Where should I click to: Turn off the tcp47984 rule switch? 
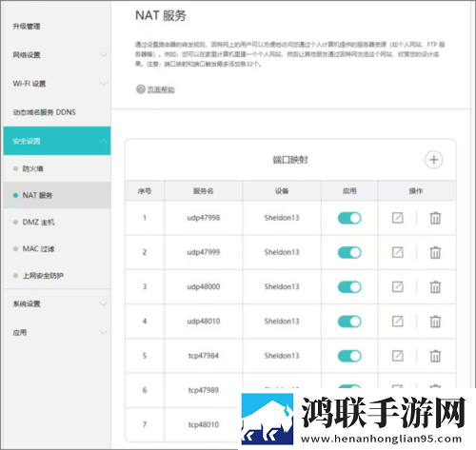click(x=349, y=356)
